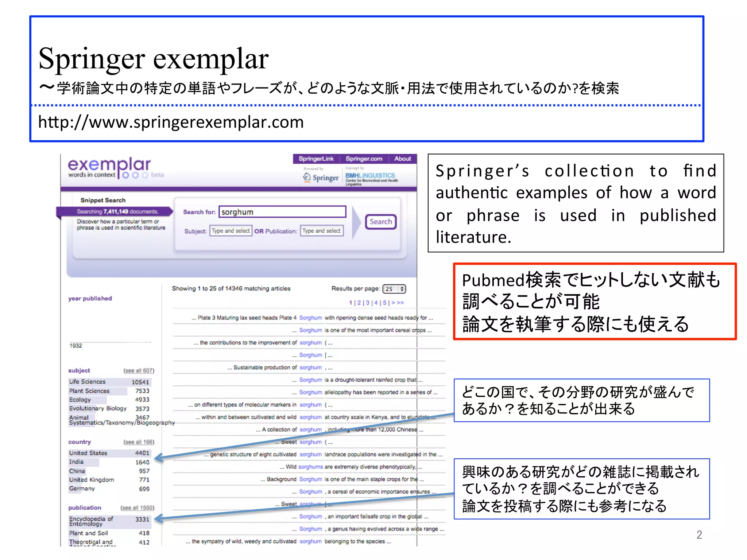Open the springerexemplar.com URL
This screenshot has height=560, width=747.
point(171,122)
